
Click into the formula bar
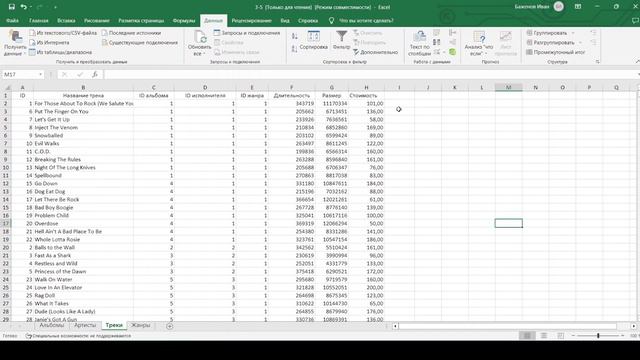(x=371, y=74)
